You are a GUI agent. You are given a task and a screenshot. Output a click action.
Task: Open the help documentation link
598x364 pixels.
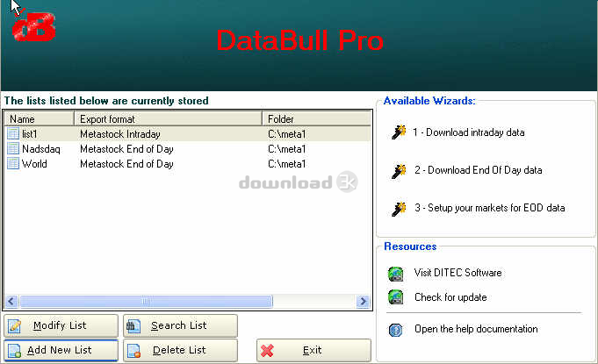point(476,329)
